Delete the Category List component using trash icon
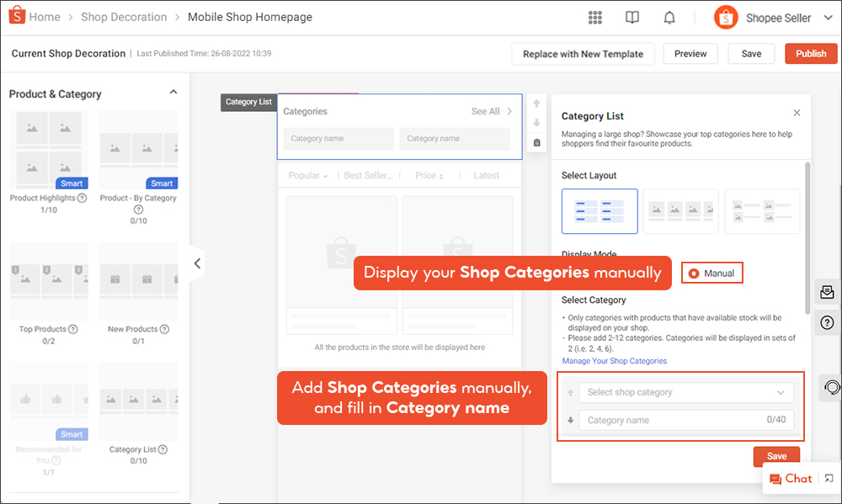 536,142
